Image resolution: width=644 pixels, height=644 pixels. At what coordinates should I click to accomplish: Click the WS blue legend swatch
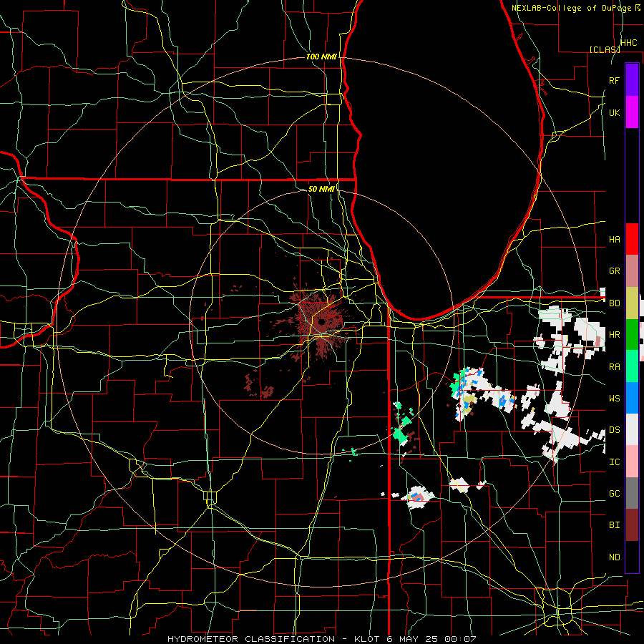tap(632, 398)
